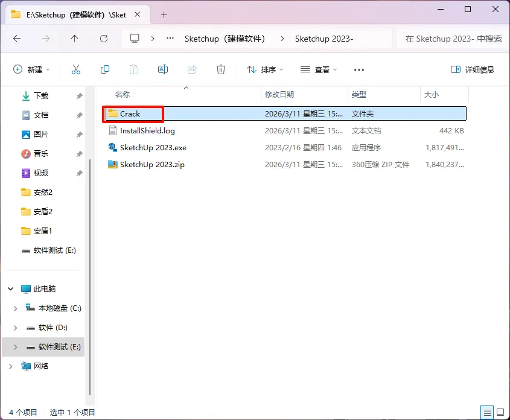Click the Paste clipboard icon

click(133, 69)
